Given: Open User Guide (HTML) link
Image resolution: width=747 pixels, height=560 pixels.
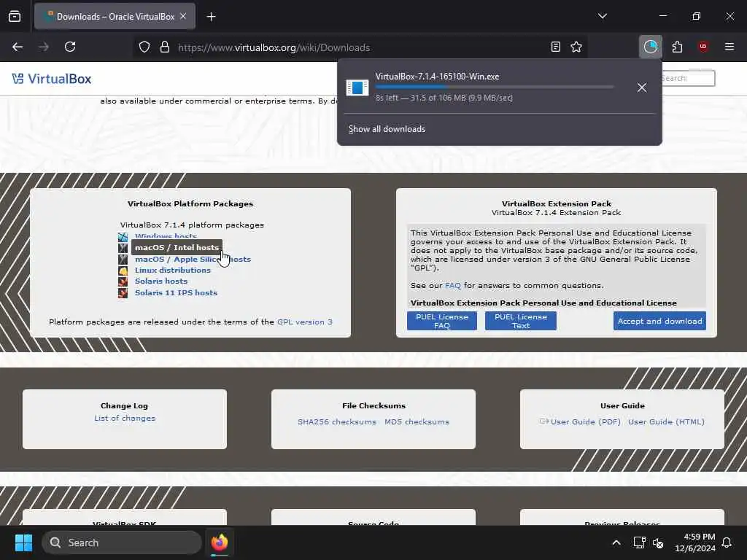Looking at the screenshot, I should [x=666, y=421].
